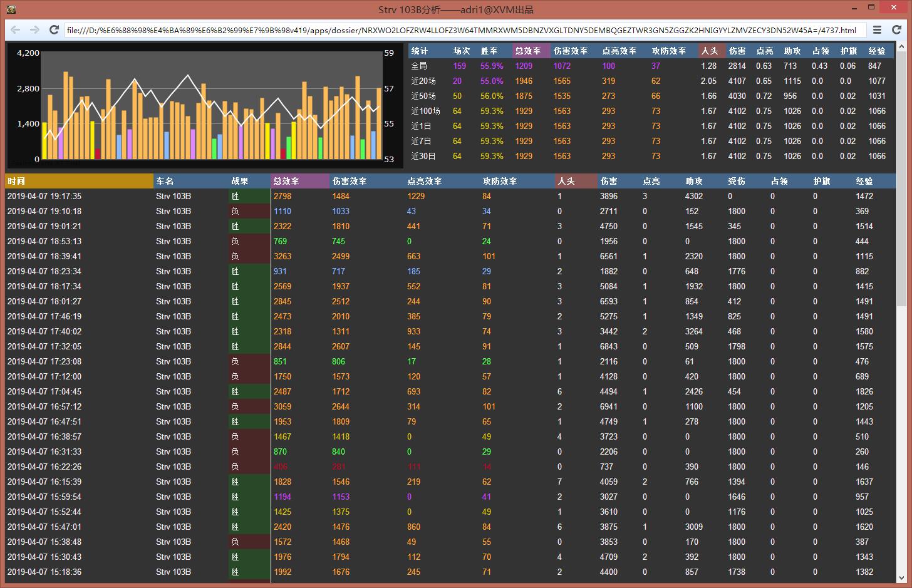
Task: Click the 55.9% win rate in 全局 row
Action: click(x=492, y=66)
